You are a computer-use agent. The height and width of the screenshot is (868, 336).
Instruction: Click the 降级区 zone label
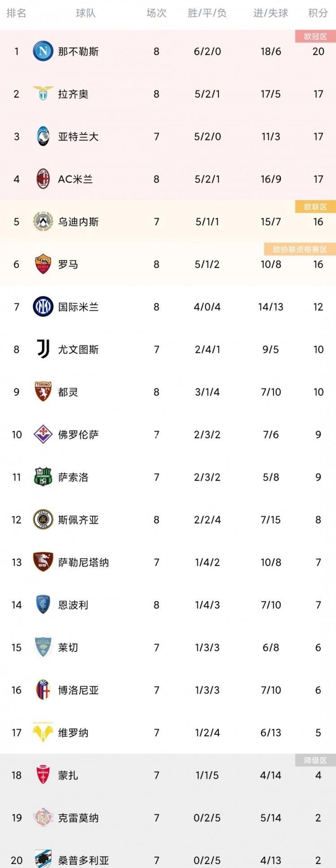tap(315, 760)
